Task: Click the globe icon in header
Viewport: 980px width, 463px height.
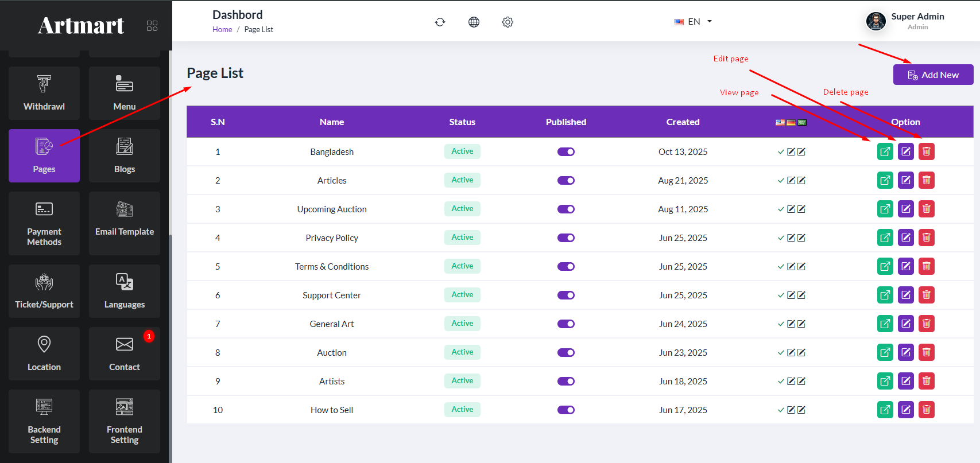Action: pos(474,22)
